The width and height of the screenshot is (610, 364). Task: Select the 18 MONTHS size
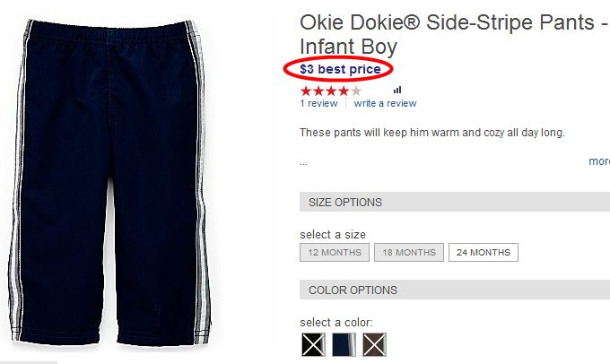[409, 253]
